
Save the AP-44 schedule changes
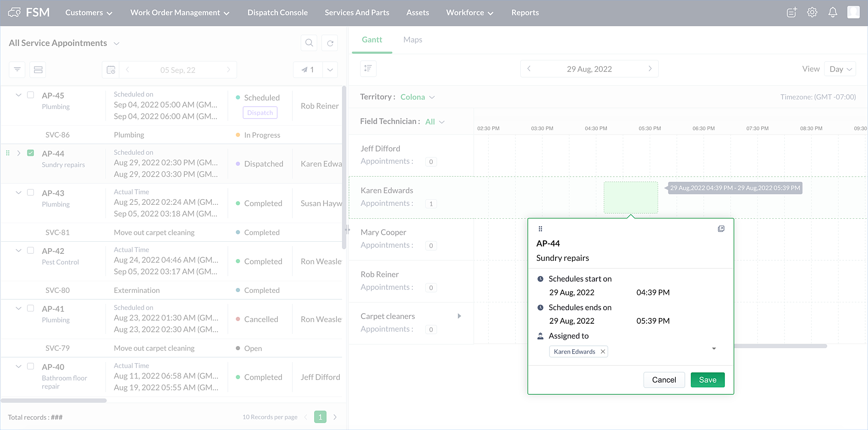click(x=707, y=380)
